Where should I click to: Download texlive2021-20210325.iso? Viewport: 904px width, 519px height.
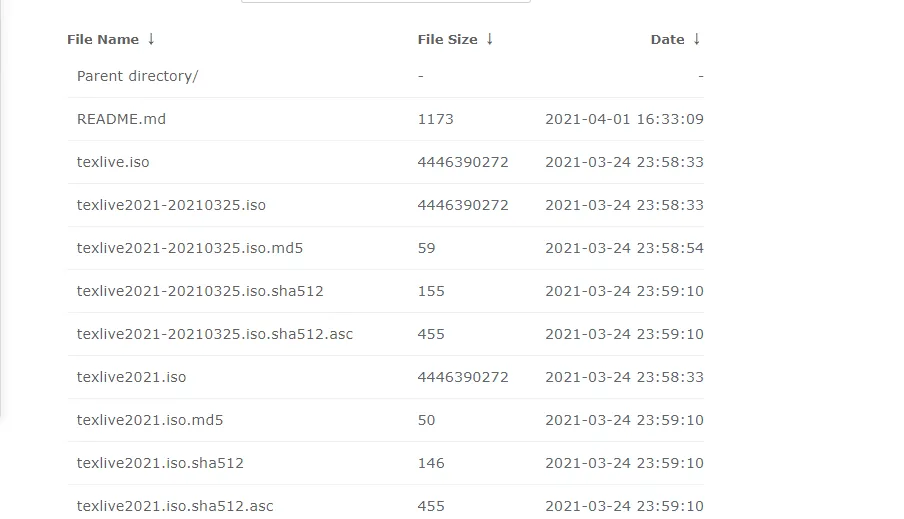(171, 205)
